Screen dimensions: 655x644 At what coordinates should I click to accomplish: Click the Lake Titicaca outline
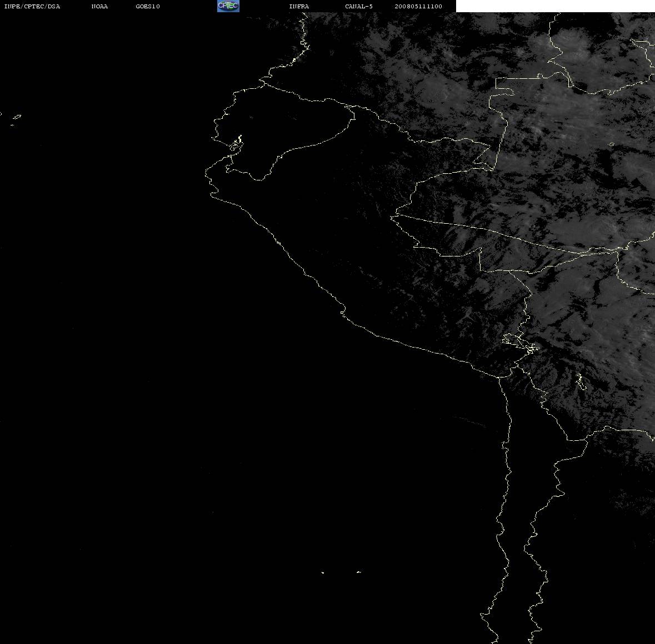click(521, 343)
